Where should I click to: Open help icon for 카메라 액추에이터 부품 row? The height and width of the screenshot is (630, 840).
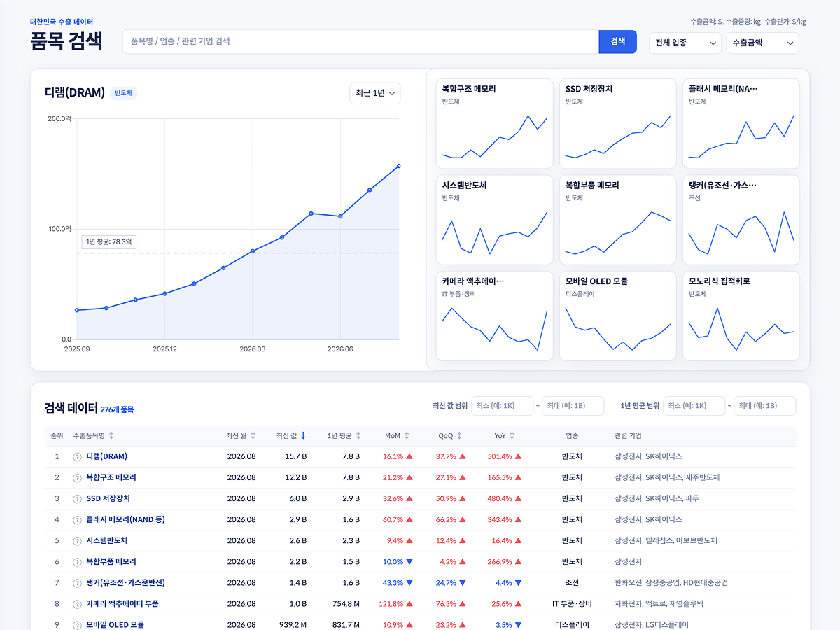pyautogui.click(x=78, y=603)
